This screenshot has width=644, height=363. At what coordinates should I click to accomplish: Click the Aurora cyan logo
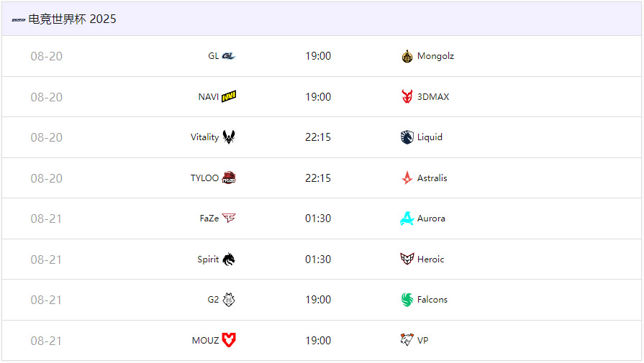[407, 219]
